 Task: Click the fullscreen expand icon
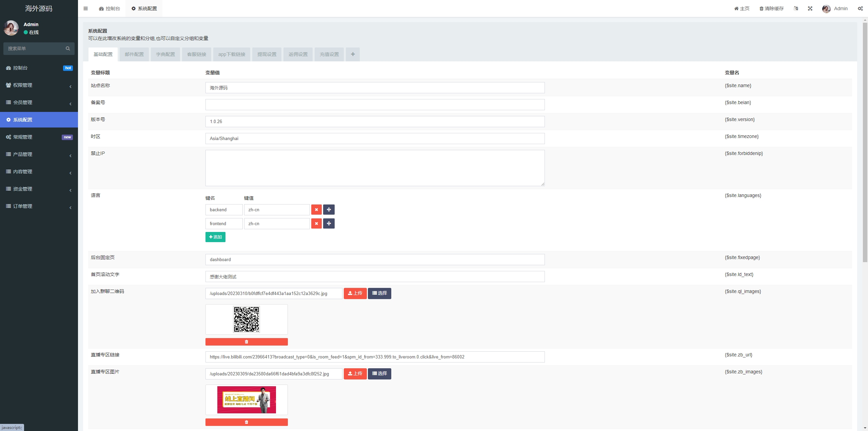coord(810,8)
